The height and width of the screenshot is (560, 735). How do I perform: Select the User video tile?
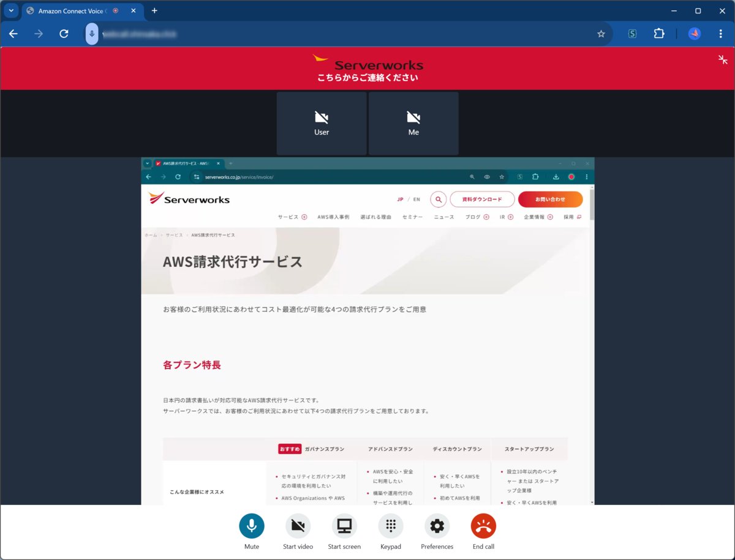click(322, 124)
